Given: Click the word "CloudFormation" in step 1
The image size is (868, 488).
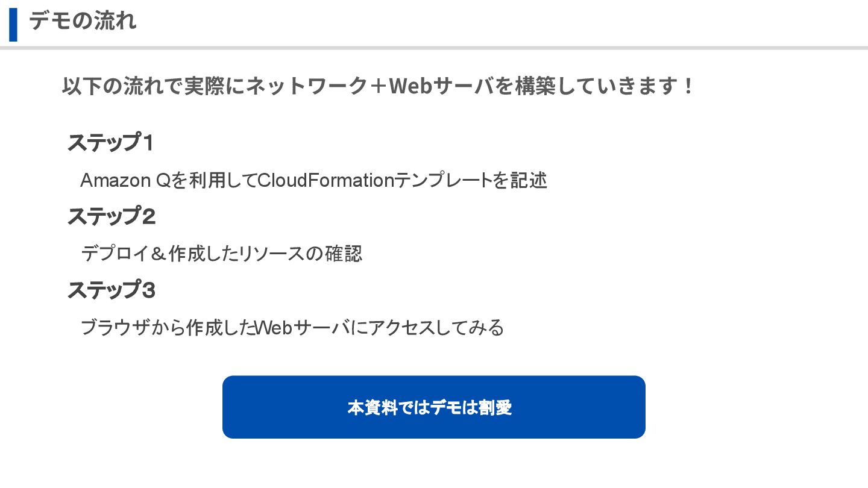Looking at the screenshot, I should point(325,180).
